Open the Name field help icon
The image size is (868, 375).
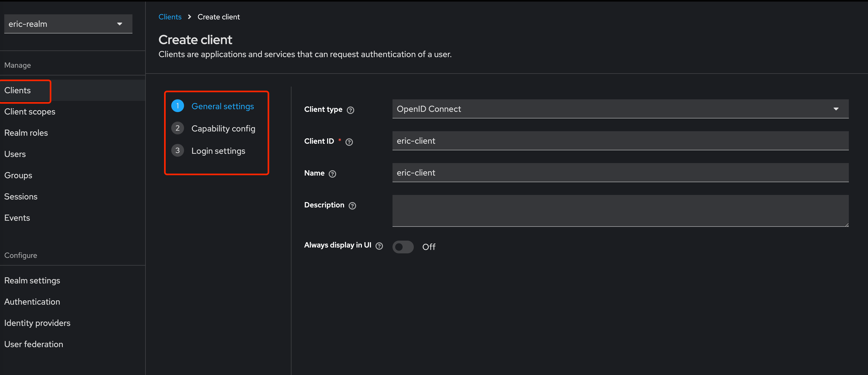coord(332,174)
